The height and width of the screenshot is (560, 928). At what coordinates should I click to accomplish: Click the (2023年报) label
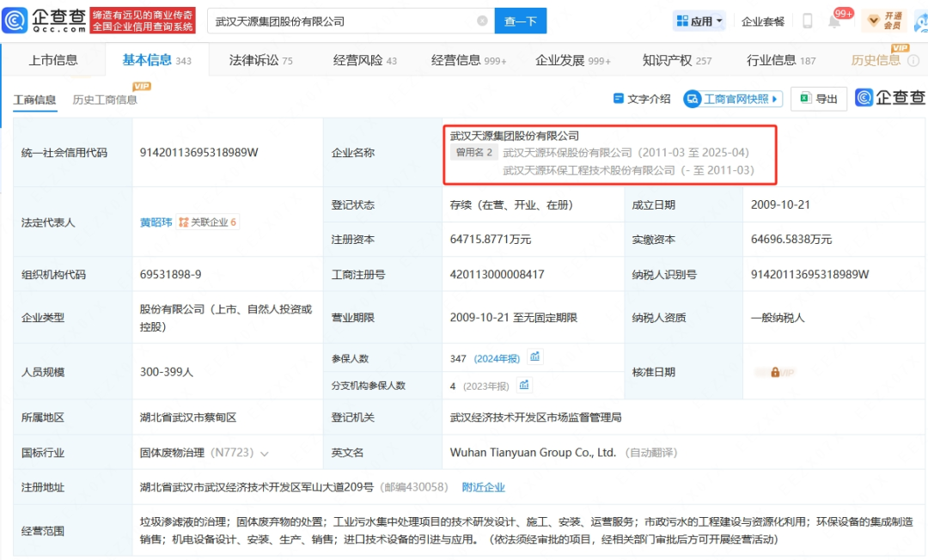pyautogui.click(x=485, y=387)
